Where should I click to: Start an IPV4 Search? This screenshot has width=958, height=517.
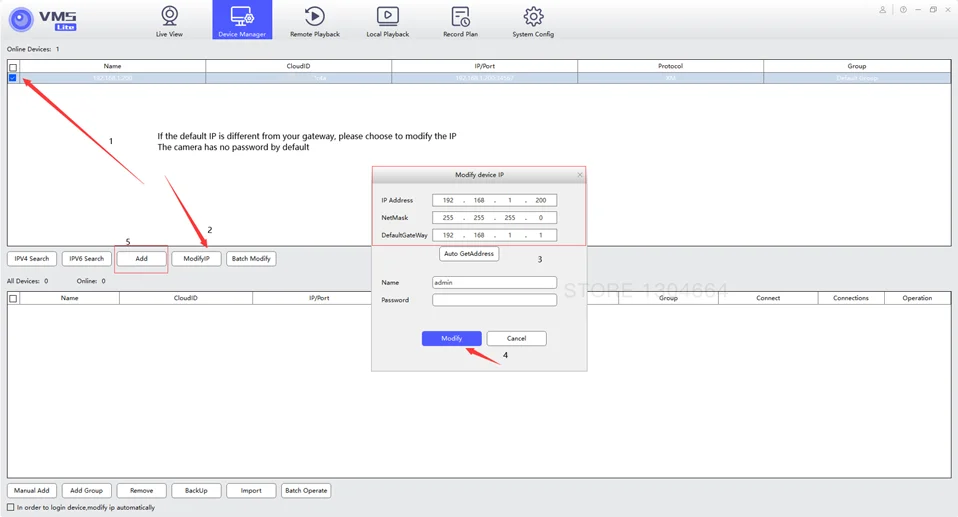(32, 258)
